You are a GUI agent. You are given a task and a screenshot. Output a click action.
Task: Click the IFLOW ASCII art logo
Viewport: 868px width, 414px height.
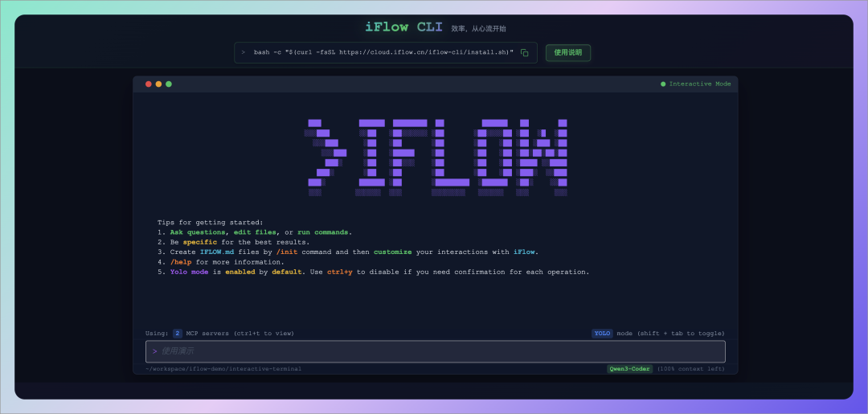click(x=436, y=158)
